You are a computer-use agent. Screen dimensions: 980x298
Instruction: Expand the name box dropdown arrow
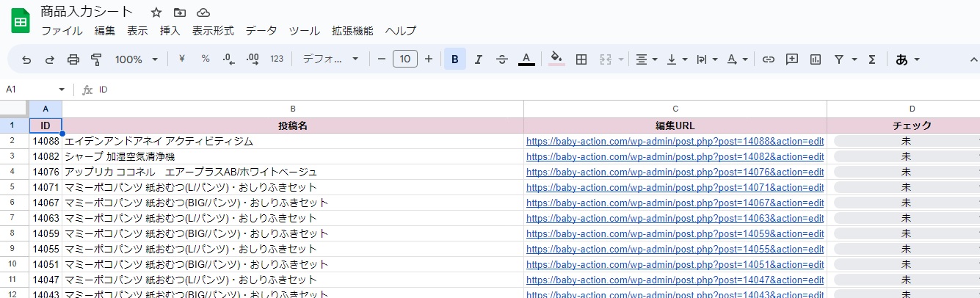62,90
